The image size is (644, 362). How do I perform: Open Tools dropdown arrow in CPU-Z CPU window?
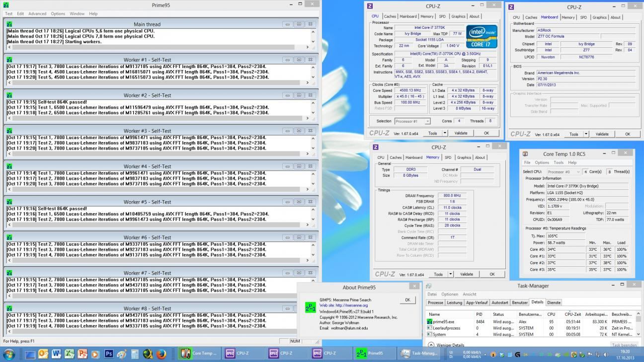click(445, 133)
